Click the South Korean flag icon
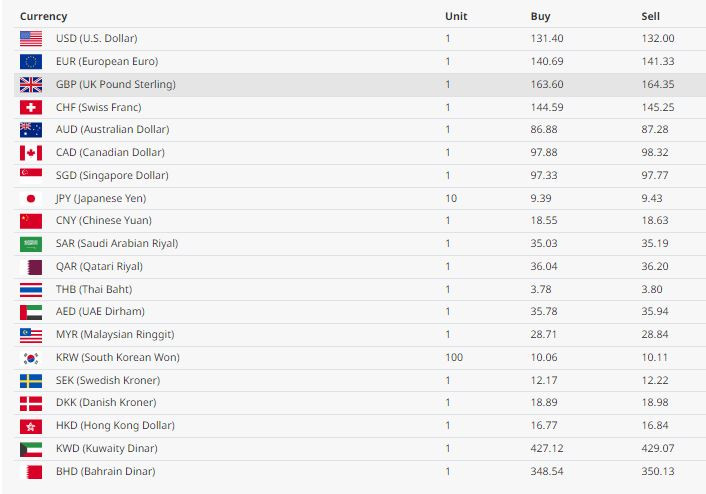 click(x=31, y=358)
